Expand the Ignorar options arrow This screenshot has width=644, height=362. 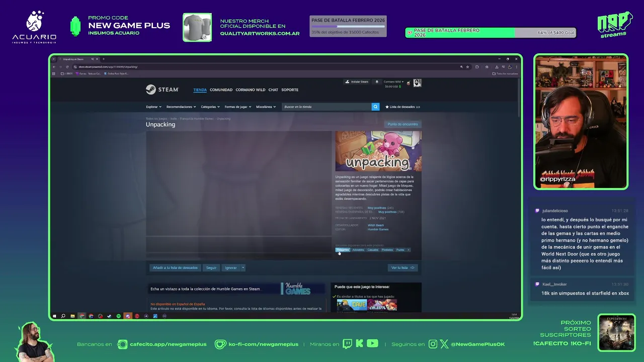(243, 267)
